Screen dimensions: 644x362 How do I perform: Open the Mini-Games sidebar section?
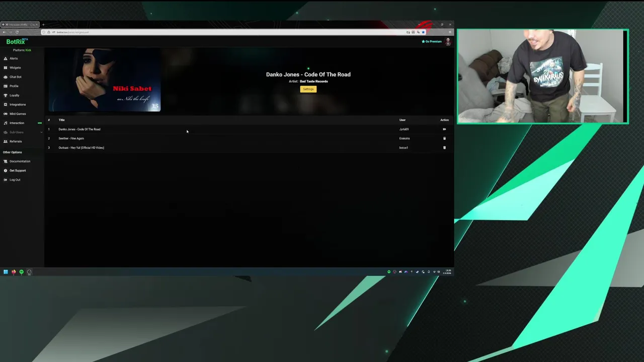pyautogui.click(x=18, y=114)
